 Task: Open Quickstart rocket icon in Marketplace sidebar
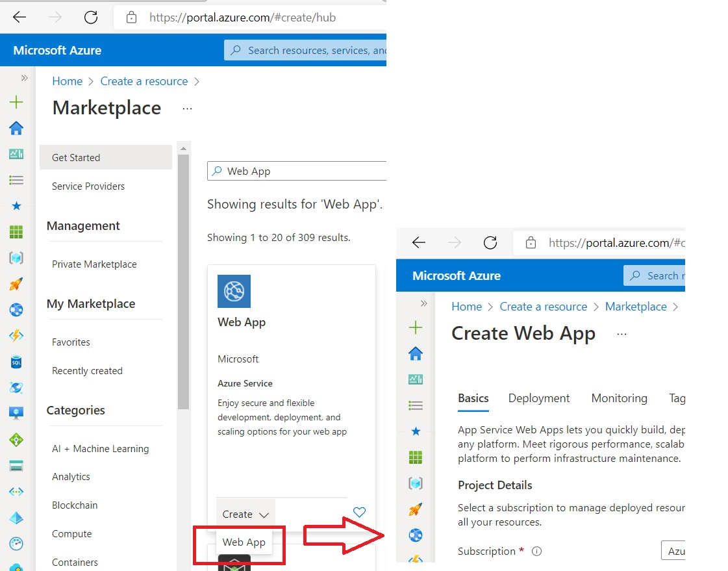click(x=16, y=284)
